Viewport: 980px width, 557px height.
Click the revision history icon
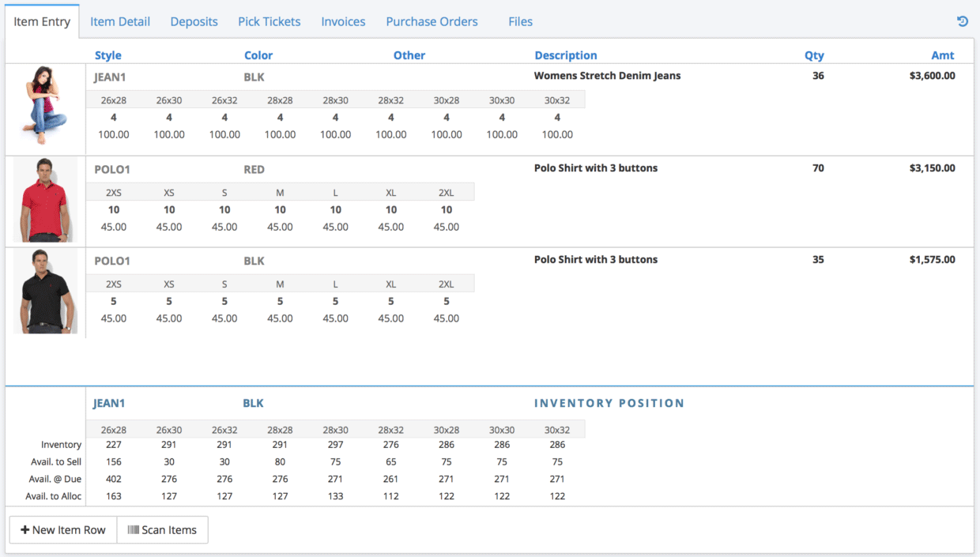tap(963, 21)
